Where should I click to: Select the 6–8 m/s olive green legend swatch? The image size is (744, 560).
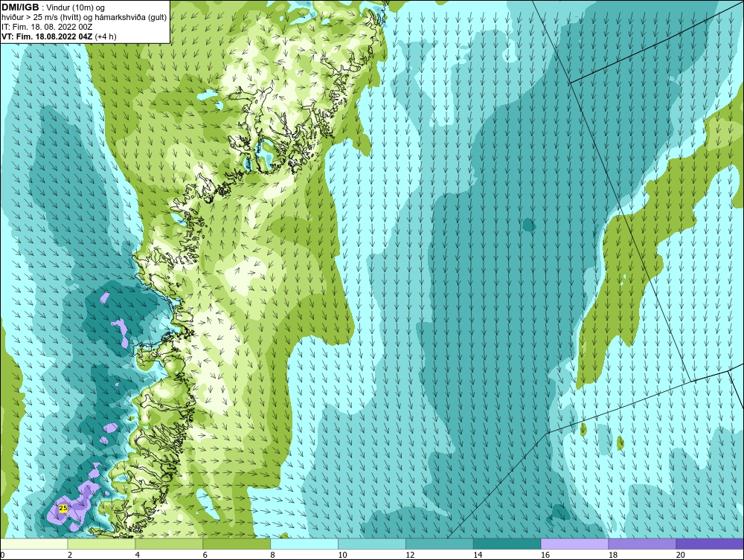[x=237, y=544]
